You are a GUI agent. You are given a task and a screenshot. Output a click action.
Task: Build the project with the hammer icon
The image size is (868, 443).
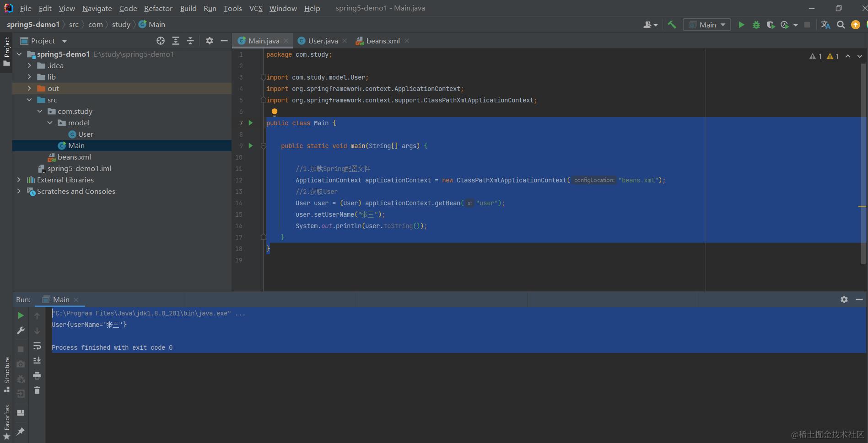click(x=672, y=25)
